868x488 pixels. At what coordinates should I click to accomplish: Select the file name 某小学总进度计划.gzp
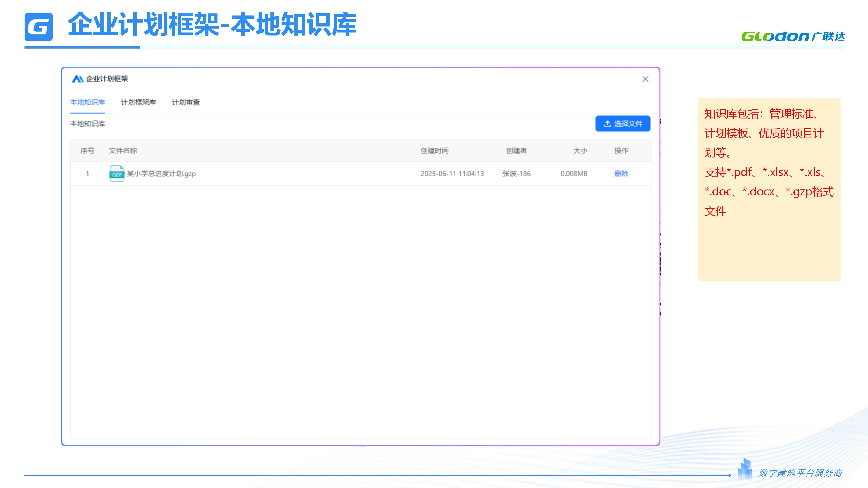coord(161,174)
